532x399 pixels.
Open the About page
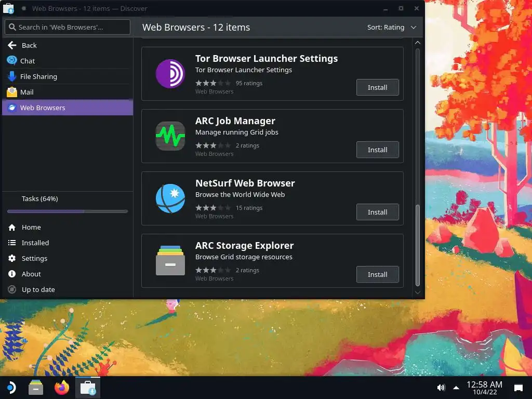(67, 274)
